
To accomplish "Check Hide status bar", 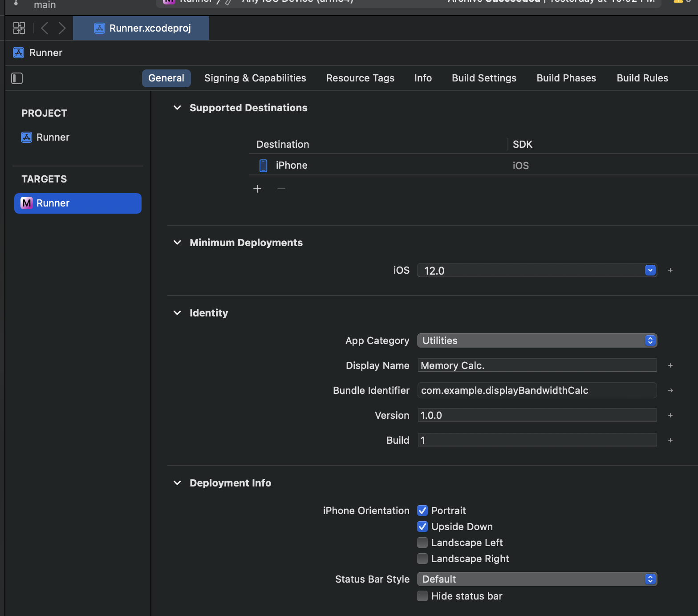I will pyautogui.click(x=422, y=596).
